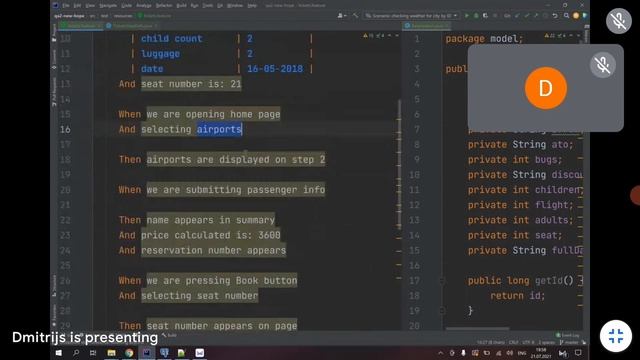Open Windows Start menu
640x360 pixels.
click(58, 353)
